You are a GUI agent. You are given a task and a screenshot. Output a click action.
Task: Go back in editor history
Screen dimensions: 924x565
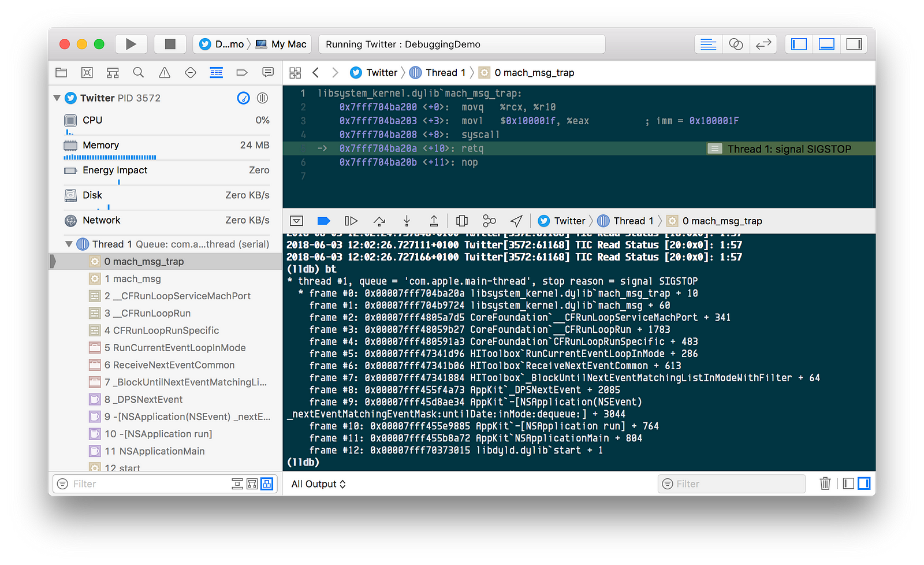(315, 72)
